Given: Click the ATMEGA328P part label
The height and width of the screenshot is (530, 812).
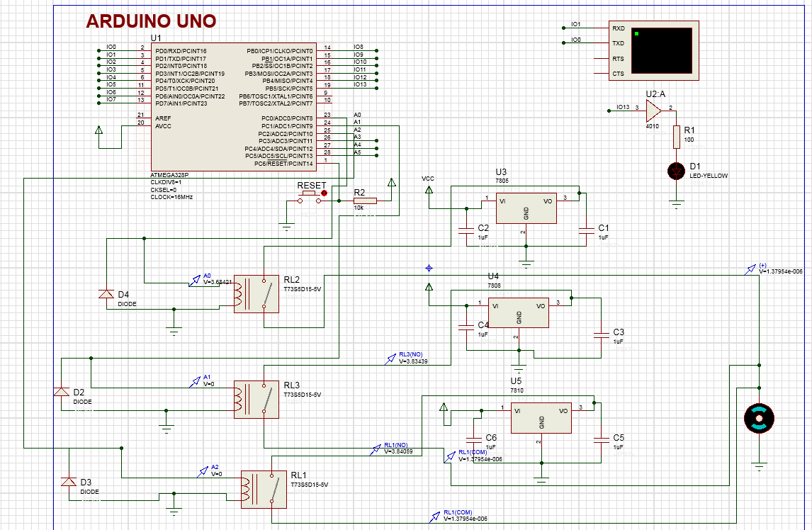Looking at the screenshot, I should pos(169,175).
